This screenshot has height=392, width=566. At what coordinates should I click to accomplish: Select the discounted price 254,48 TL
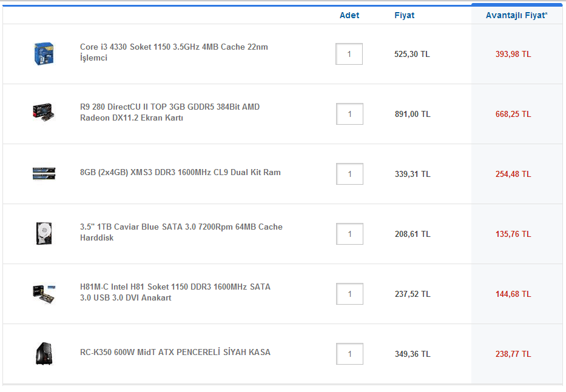(x=513, y=174)
